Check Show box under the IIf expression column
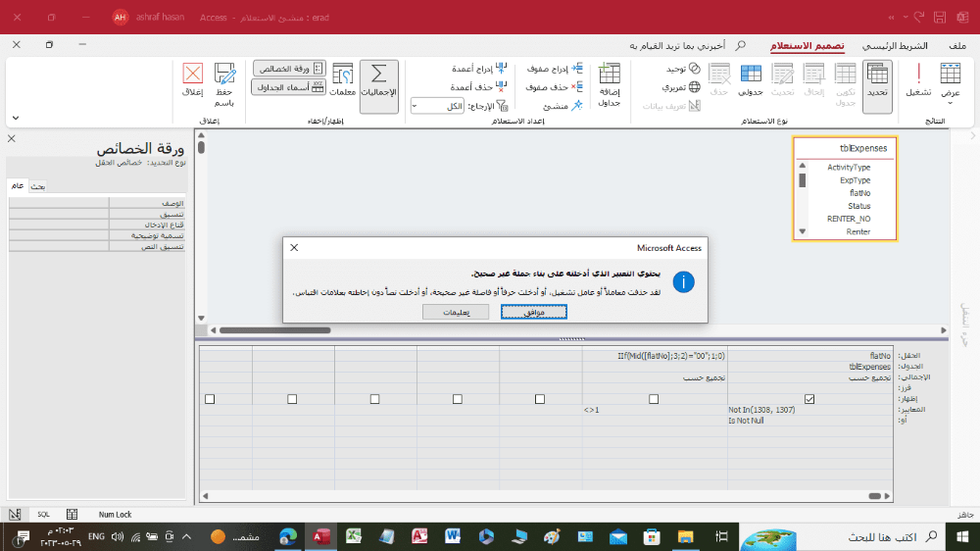 (654, 399)
